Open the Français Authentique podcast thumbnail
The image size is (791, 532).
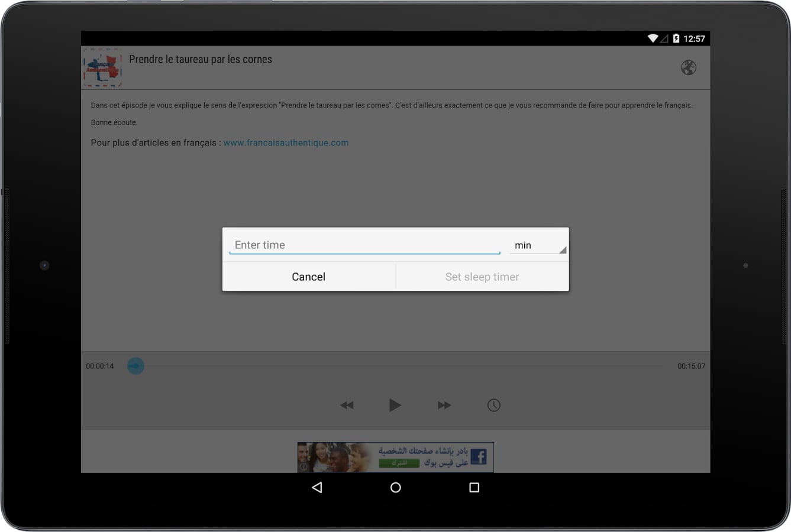point(102,68)
